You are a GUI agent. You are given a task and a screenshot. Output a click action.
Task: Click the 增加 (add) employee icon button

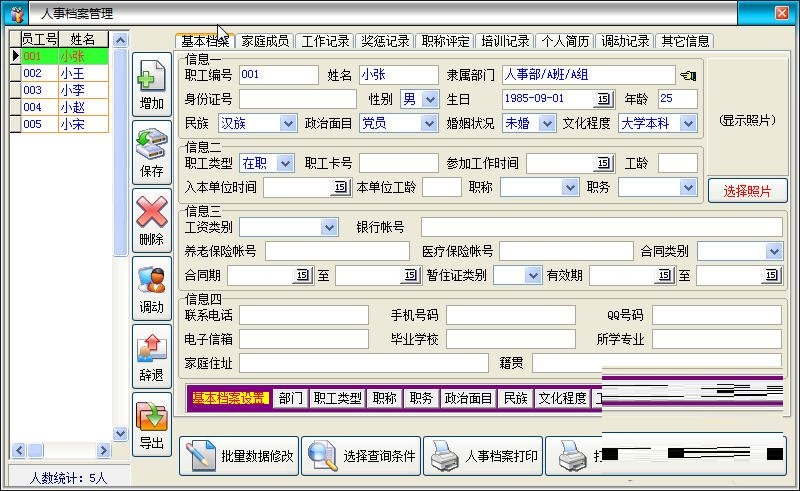[x=152, y=84]
